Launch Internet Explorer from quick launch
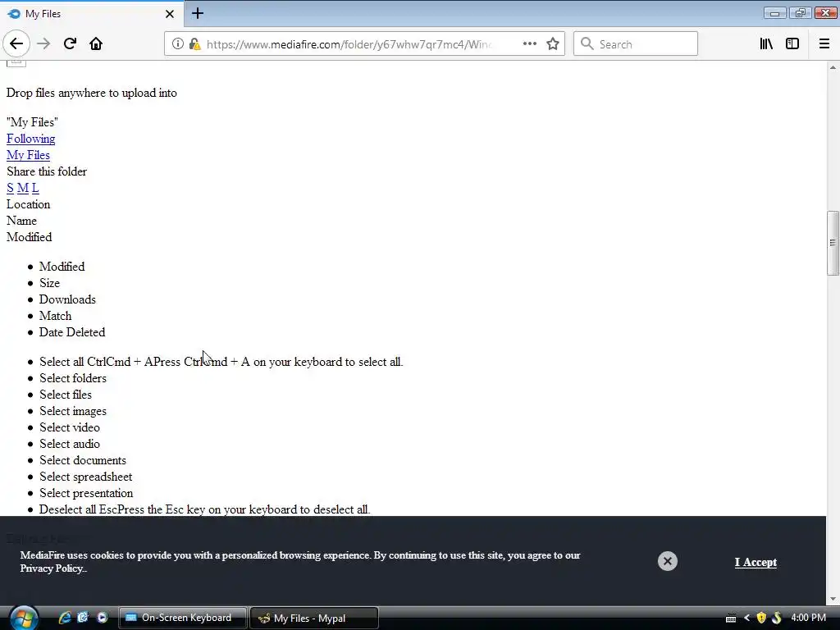Screen dimensions: 840x630 click(65, 618)
